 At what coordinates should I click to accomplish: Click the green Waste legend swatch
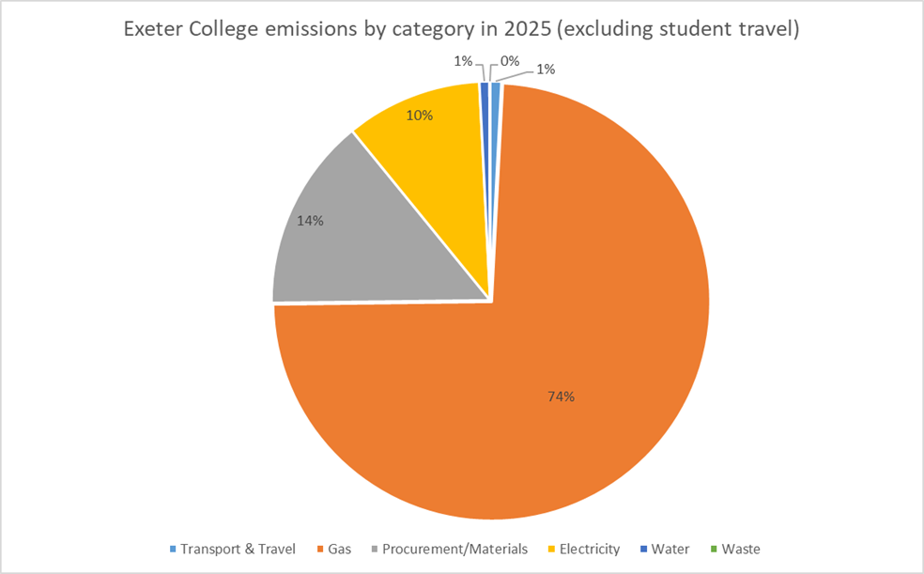(x=713, y=549)
